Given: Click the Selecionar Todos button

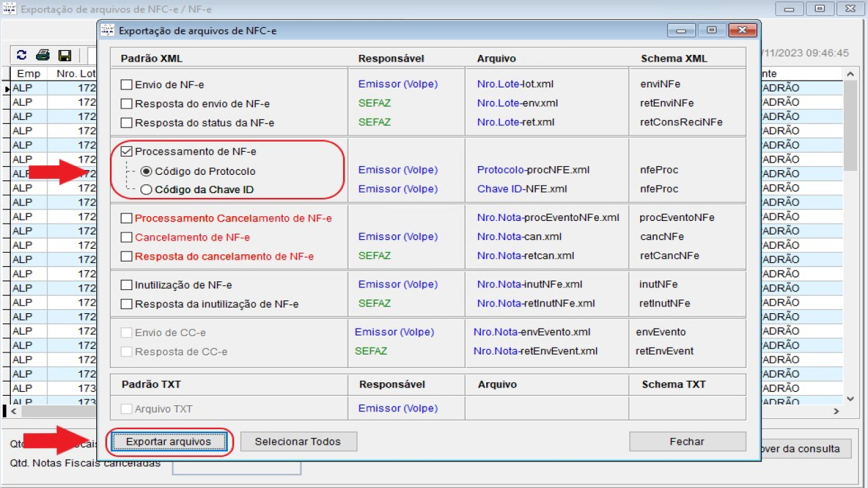Looking at the screenshot, I should [x=298, y=442].
